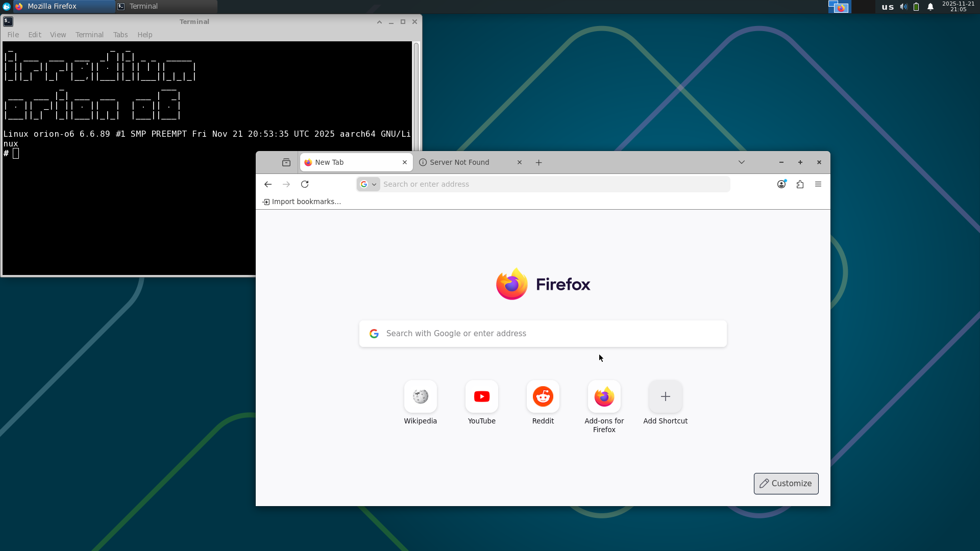Open a new Firefox tab with plus button

(x=538, y=162)
